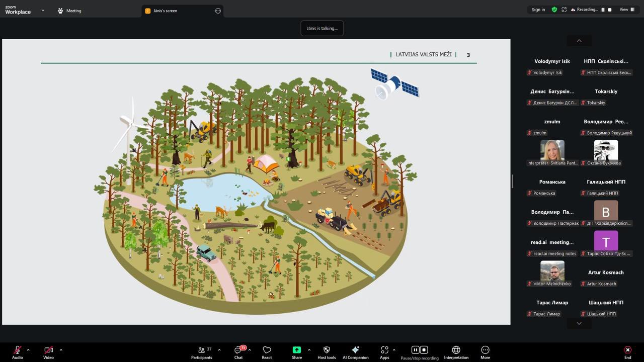644x362 pixels.
Task: Select the Jānis's screen tab
Action: click(x=165, y=11)
